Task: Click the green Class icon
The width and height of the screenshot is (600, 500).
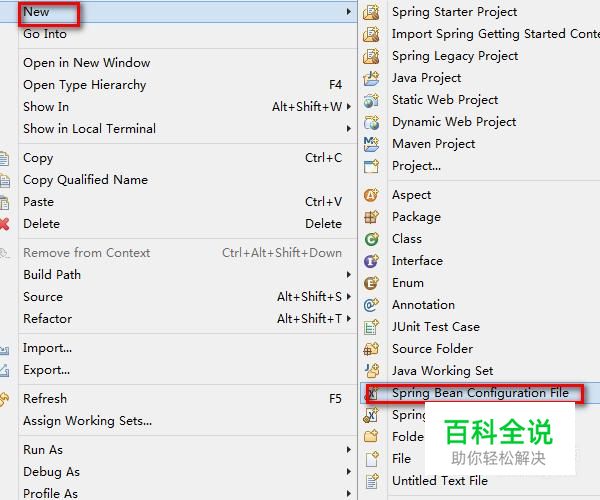Action: point(371,239)
